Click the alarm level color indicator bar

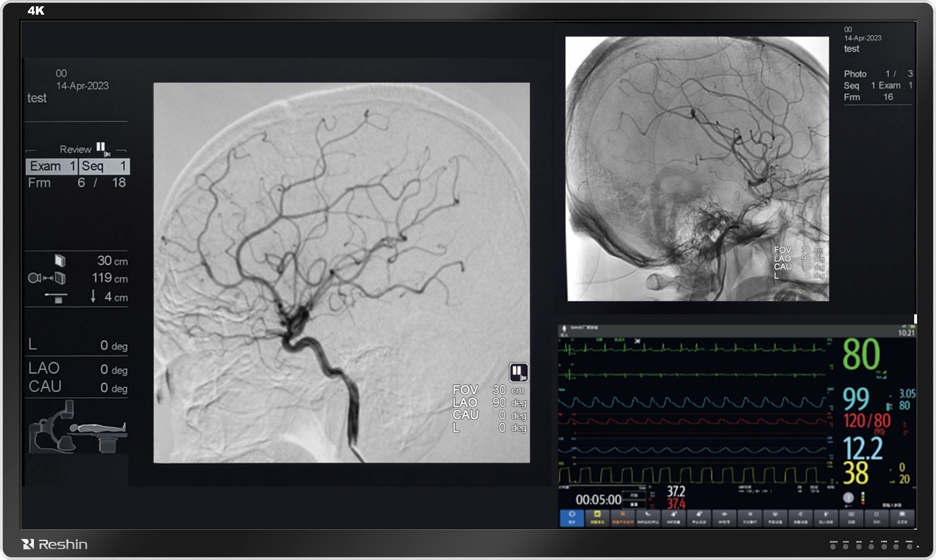click(x=863, y=498)
